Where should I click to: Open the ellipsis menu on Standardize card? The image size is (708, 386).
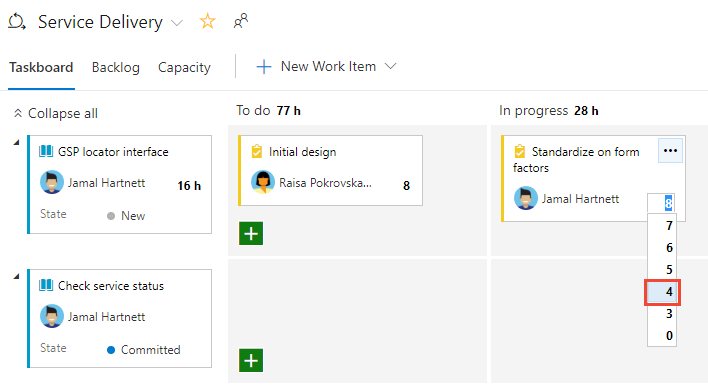(x=670, y=151)
